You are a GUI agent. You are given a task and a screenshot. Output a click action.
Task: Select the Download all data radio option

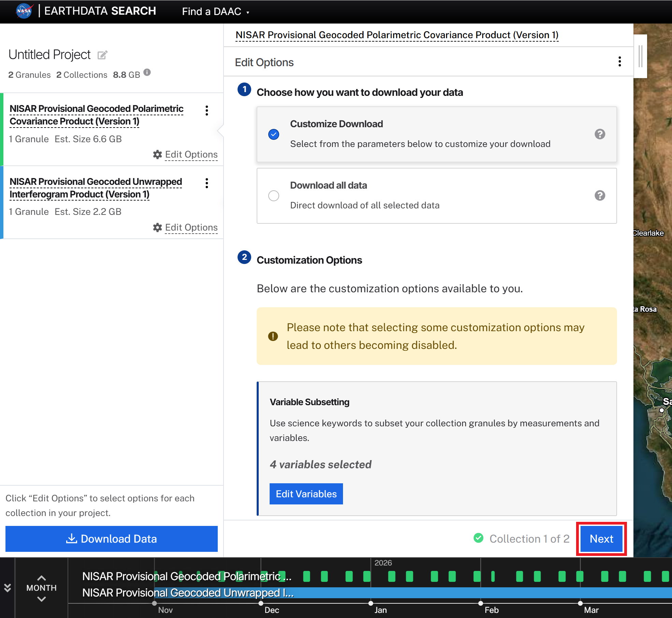pyautogui.click(x=274, y=196)
